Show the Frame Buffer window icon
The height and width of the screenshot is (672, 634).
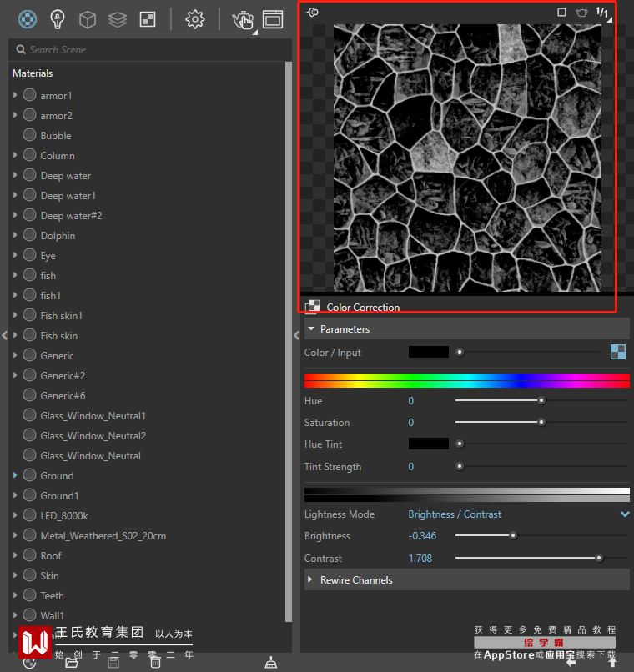point(273,18)
